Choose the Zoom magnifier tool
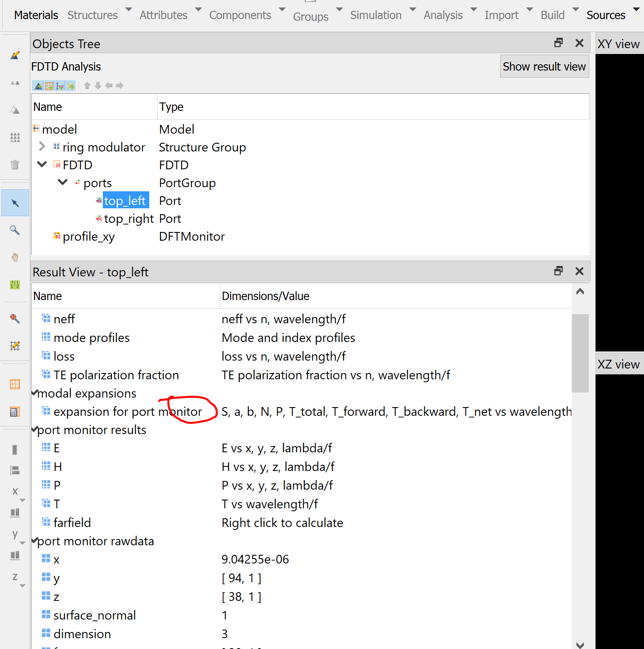Screen dimensions: 644x649 click(x=15, y=230)
